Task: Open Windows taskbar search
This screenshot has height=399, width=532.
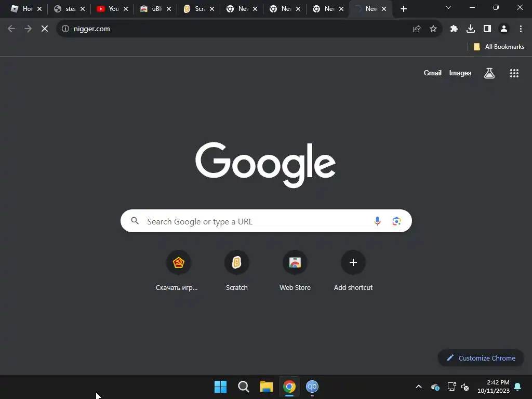Action: (x=243, y=387)
